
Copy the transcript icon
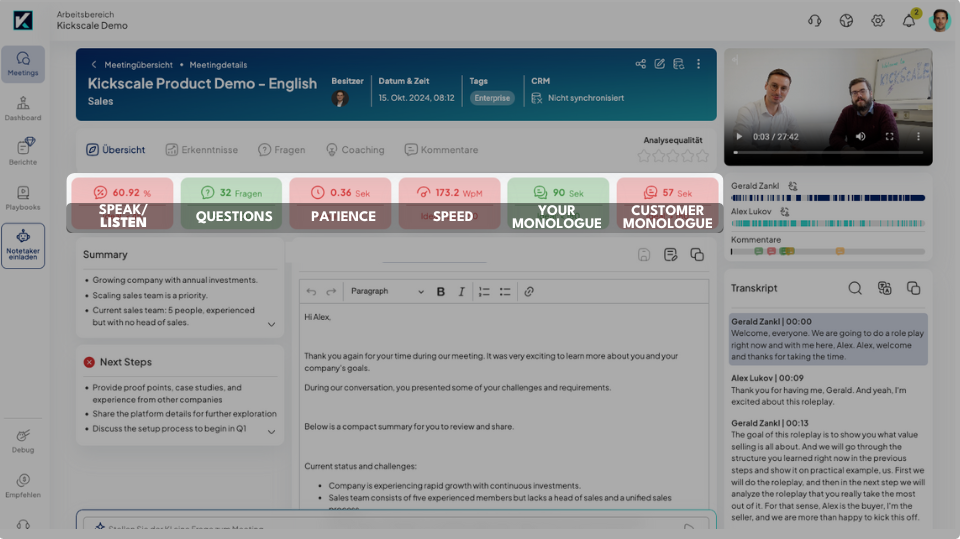point(913,288)
